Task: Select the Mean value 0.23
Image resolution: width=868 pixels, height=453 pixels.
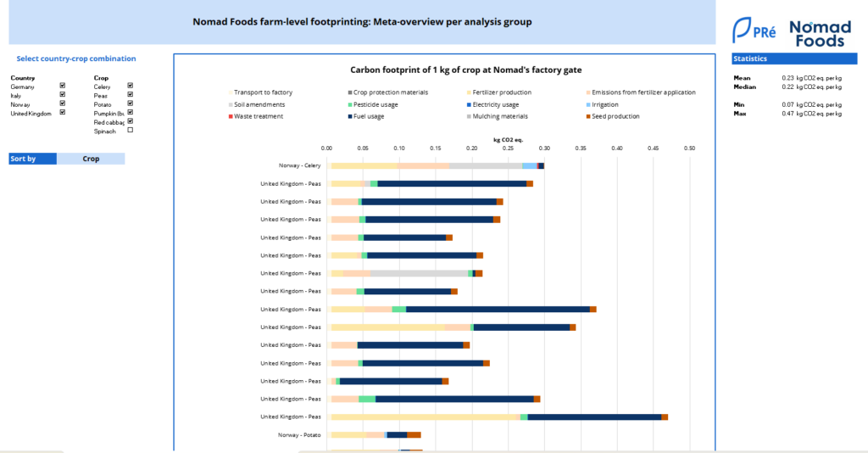Action: pyautogui.click(x=787, y=78)
